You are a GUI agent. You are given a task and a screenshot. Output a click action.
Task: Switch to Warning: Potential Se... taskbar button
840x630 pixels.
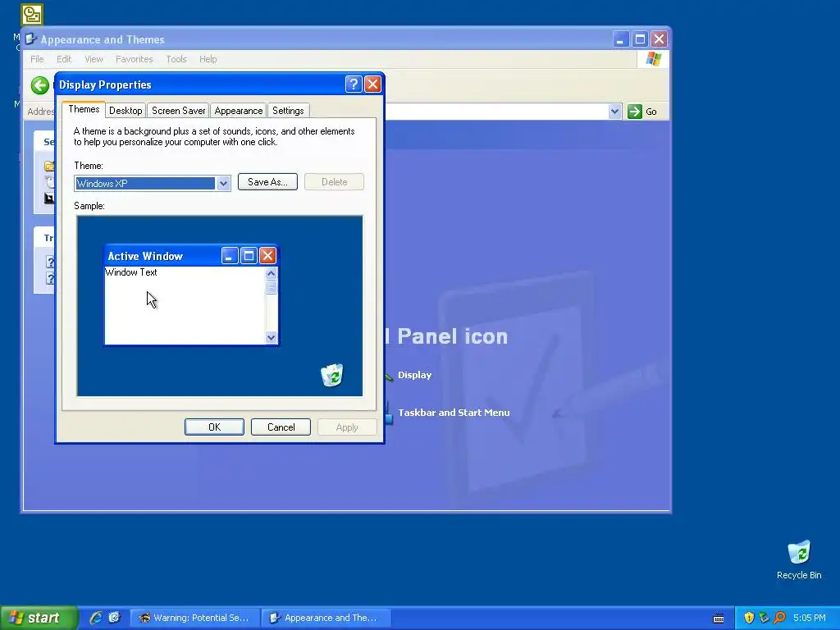195,618
